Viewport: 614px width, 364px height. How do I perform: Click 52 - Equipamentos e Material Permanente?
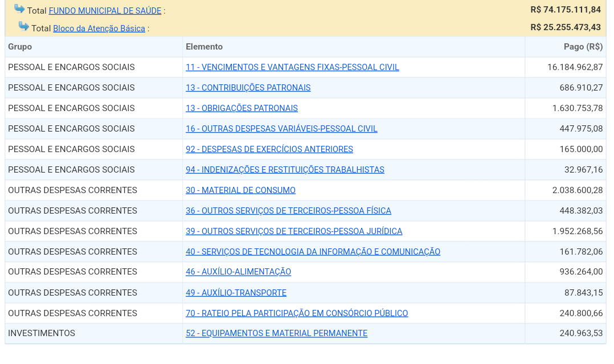(x=276, y=334)
